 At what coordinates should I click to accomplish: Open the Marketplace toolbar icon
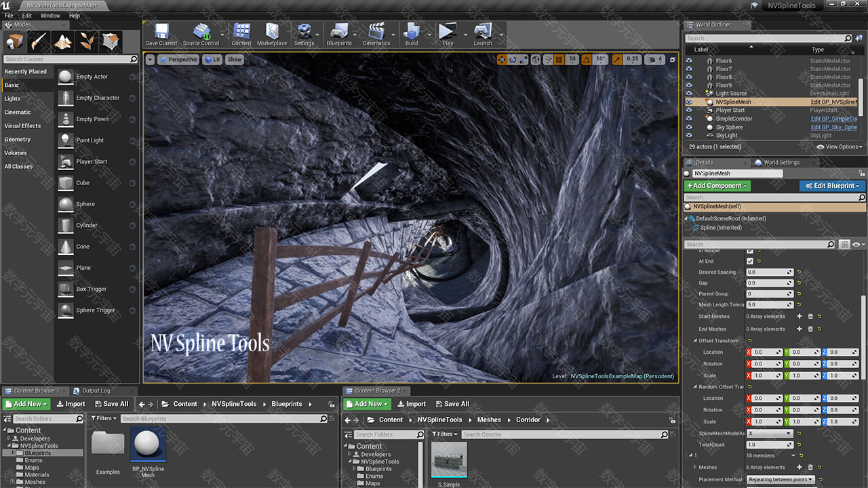pos(272,34)
